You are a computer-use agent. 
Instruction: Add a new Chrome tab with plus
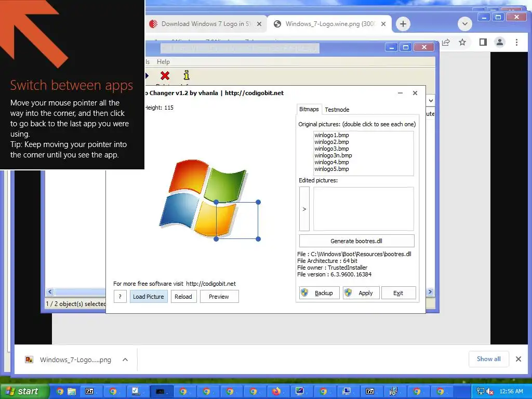coord(403,24)
